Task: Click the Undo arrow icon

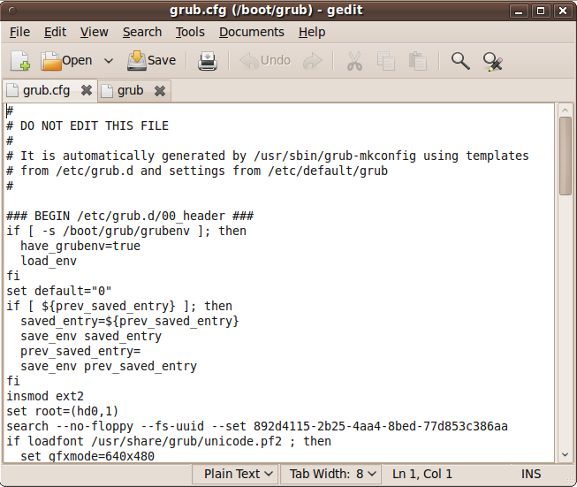Action: (x=249, y=61)
